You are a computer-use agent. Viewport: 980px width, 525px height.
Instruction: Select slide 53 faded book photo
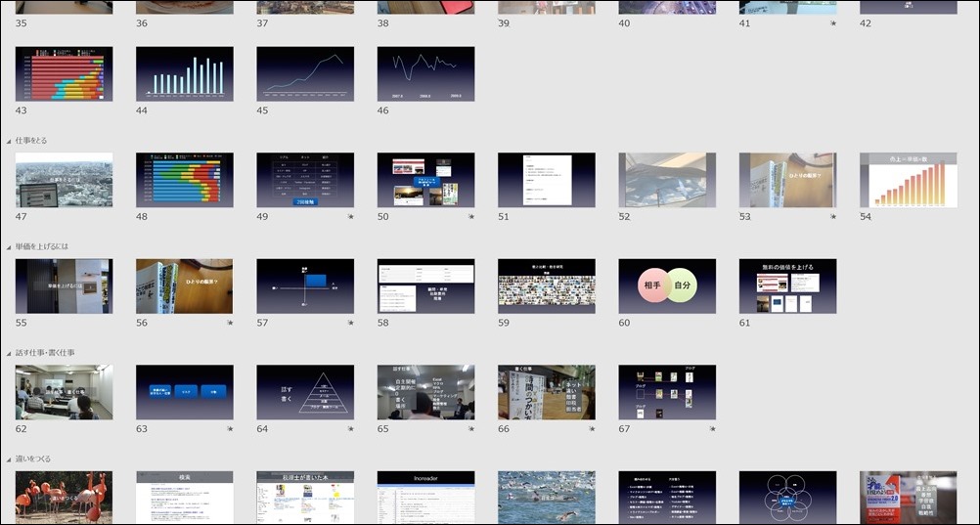(x=788, y=180)
